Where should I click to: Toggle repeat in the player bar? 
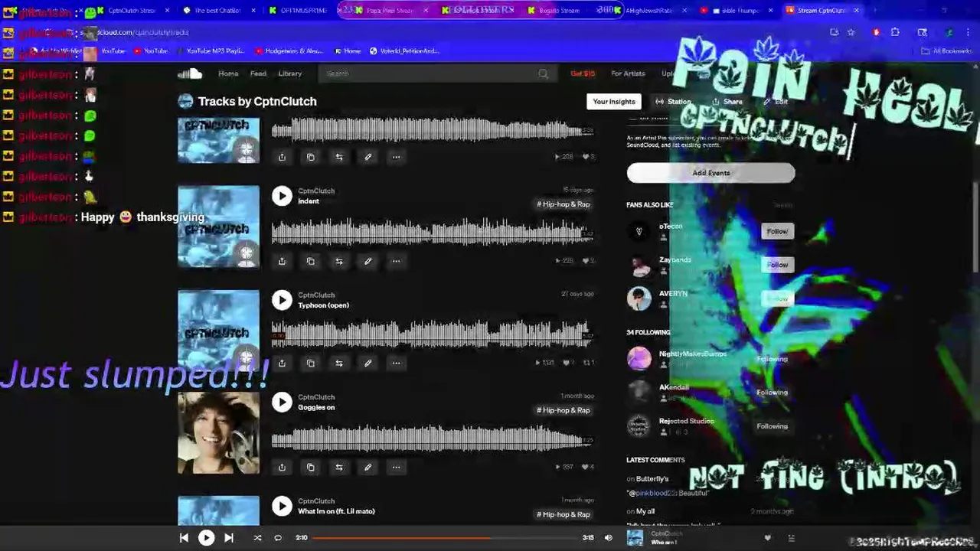(x=278, y=538)
